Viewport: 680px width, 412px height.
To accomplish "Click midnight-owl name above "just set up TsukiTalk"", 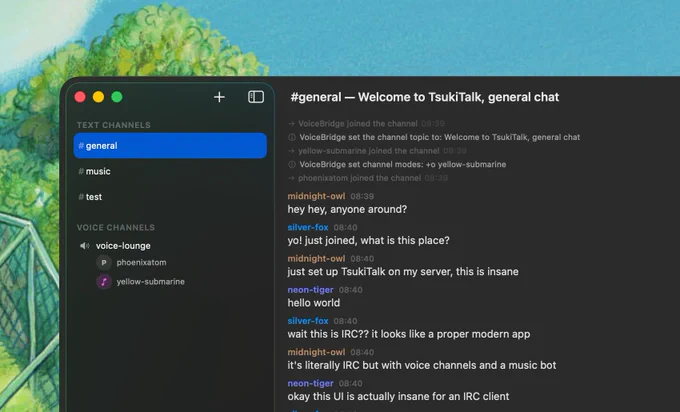I will (x=316, y=258).
